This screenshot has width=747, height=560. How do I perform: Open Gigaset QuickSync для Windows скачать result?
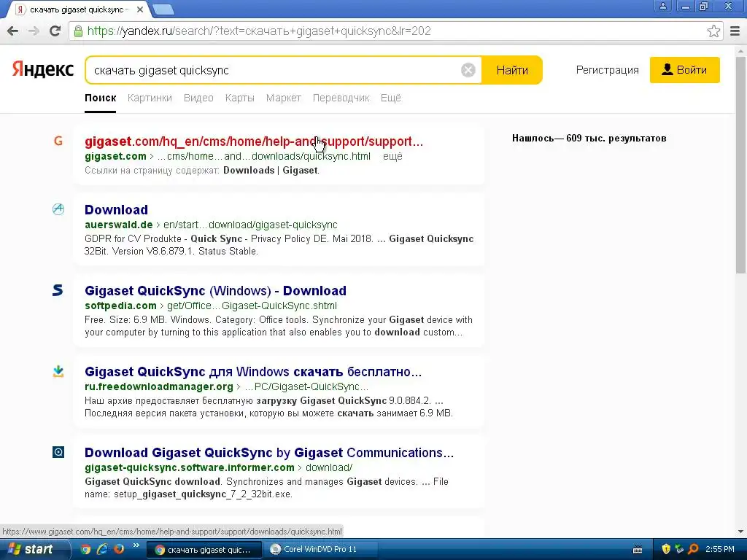tap(253, 372)
